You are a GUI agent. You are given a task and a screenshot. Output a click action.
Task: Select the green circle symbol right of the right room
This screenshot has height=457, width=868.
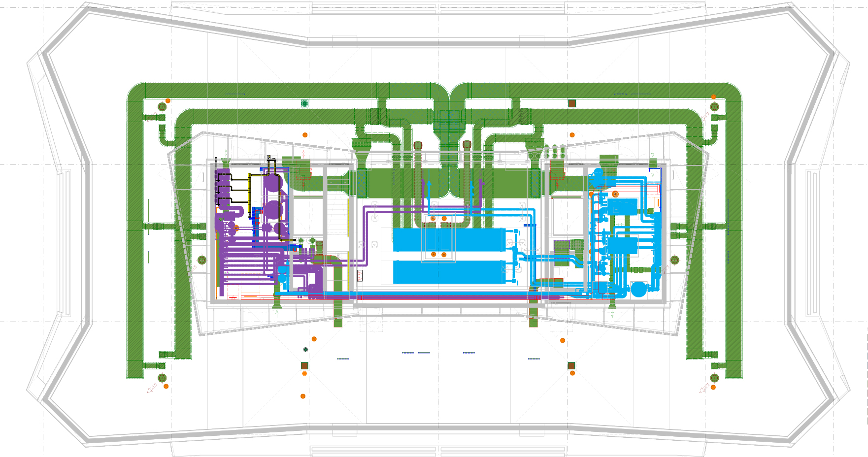click(x=675, y=260)
